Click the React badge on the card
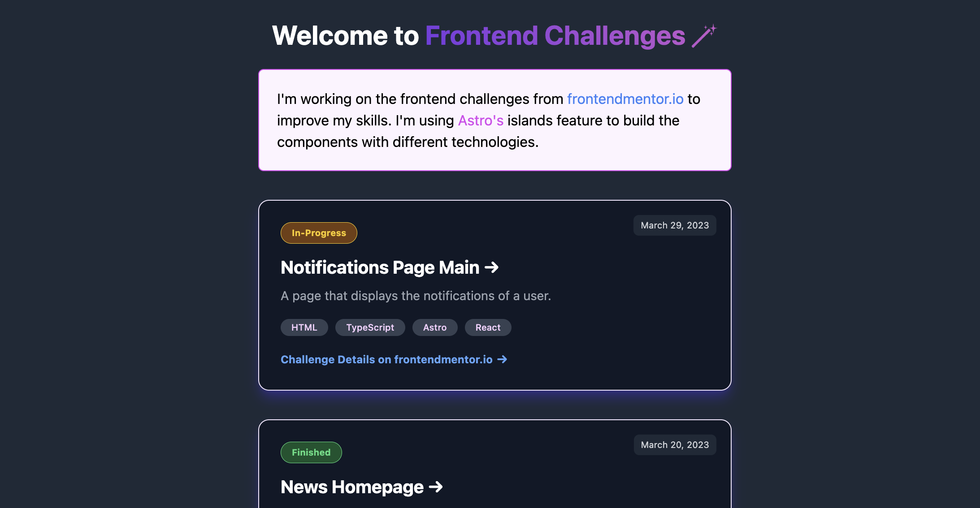Viewport: 980px width, 508px height. (x=488, y=327)
